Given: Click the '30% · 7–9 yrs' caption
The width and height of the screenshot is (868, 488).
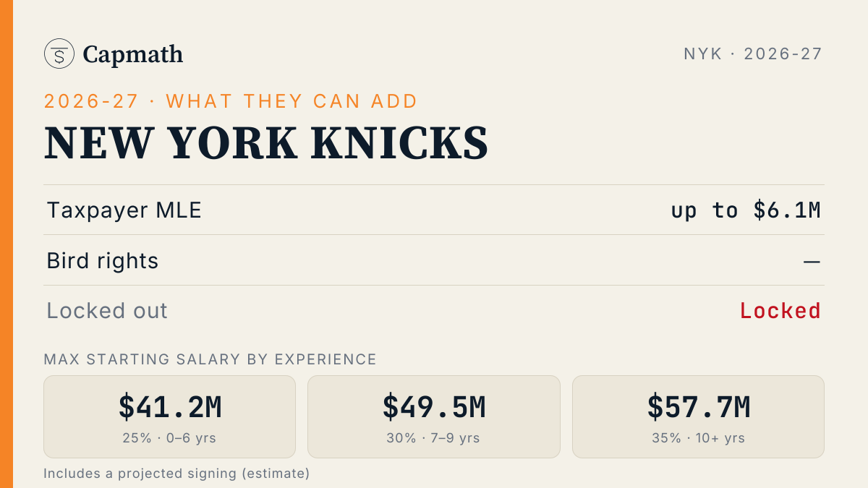Looking at the screenshot, I should pyautogui.click(x=434, y=438).
